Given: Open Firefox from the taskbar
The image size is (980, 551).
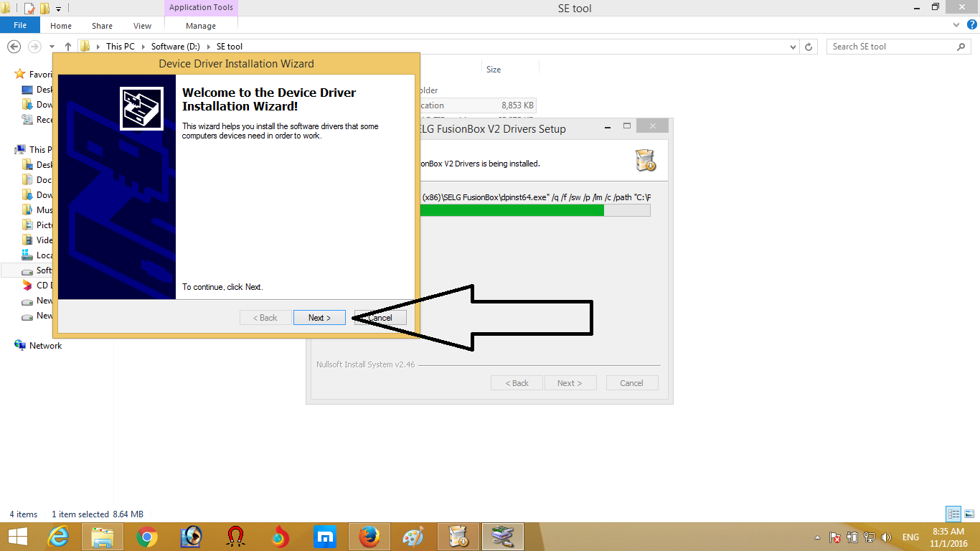Looking at the screenshot, I should tap(370, 536).
